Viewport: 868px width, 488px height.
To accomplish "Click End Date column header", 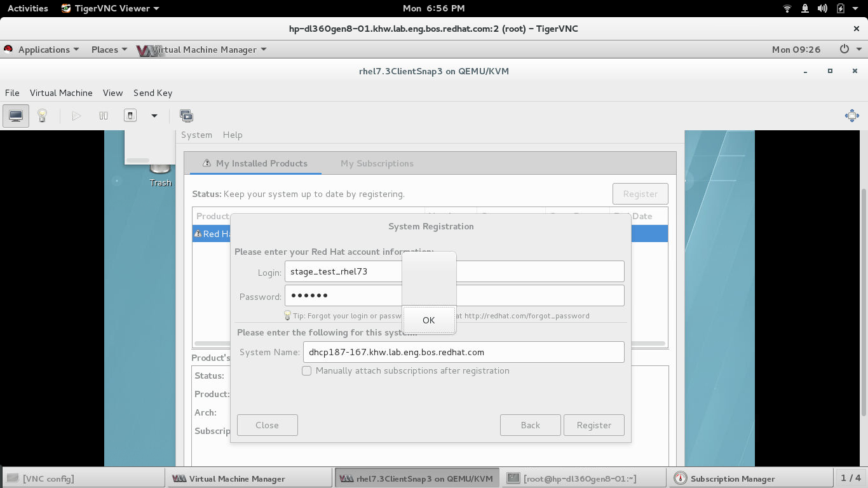I will point(639,216).
